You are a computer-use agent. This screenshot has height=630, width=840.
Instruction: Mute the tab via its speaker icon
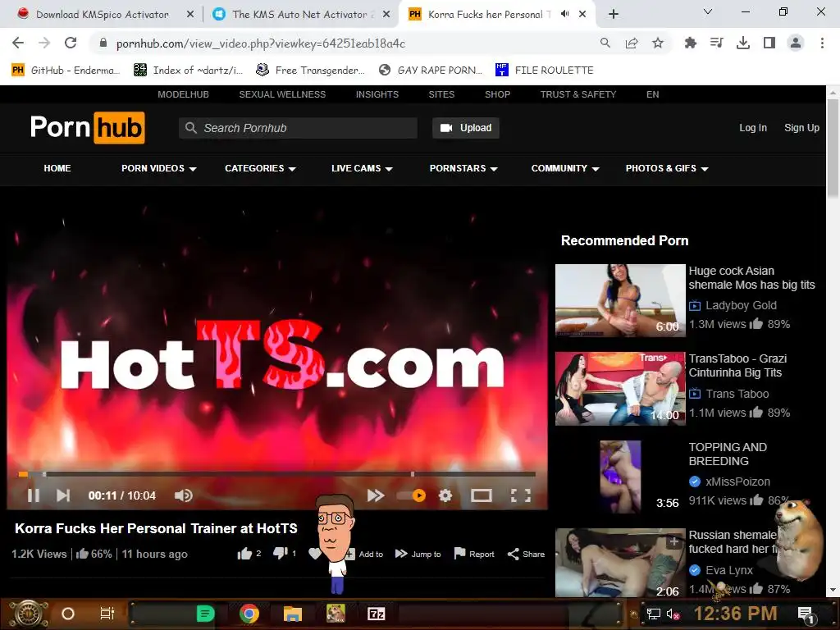click(564, 14)
